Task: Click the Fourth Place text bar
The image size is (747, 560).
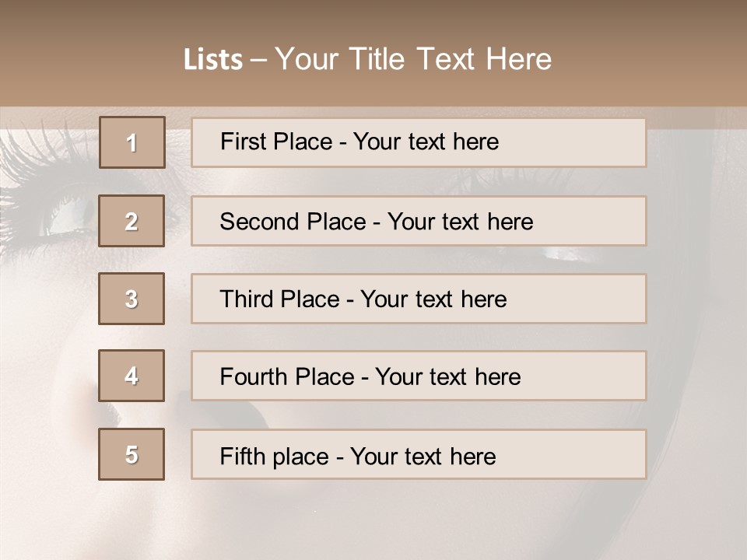Action: 419,376
